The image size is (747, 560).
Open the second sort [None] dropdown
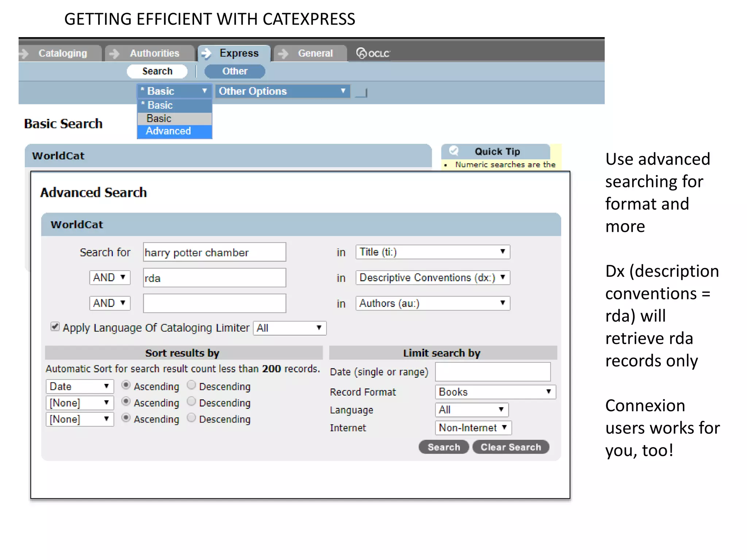[80, 403]
